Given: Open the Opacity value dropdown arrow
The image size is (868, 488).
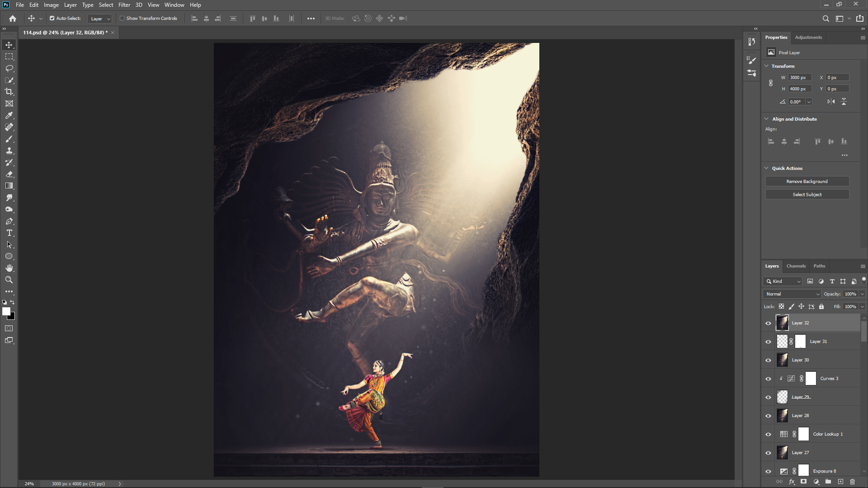Looking at the screenshot, I should pyautogui.click(x=862, y=294).
